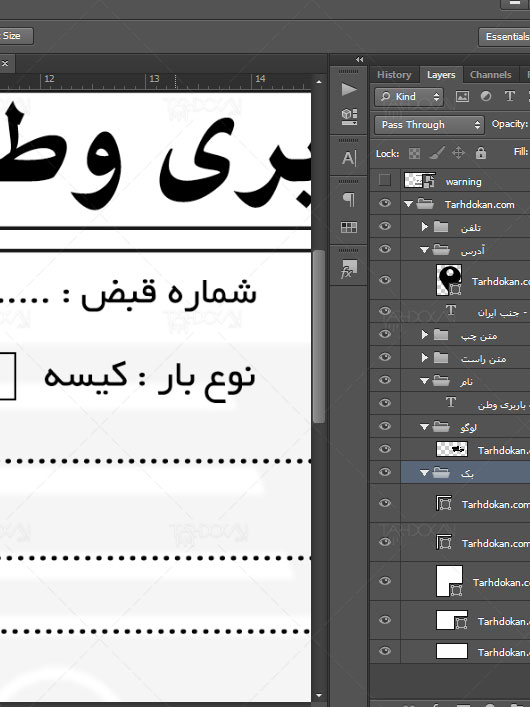Screen dimensions: 530x707
Task: Click folder icon of بک group
Action: click(x=441, y=472)
